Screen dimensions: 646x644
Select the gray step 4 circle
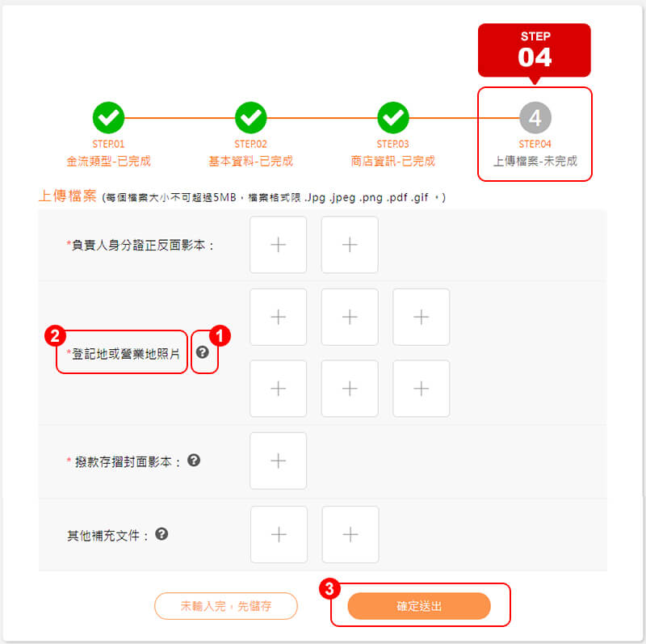[x=535, y=117]
